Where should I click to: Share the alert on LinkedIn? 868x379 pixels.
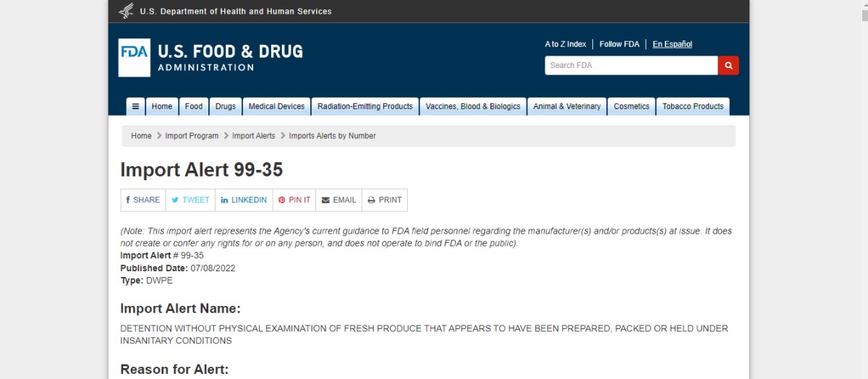[x=244, y=200]
